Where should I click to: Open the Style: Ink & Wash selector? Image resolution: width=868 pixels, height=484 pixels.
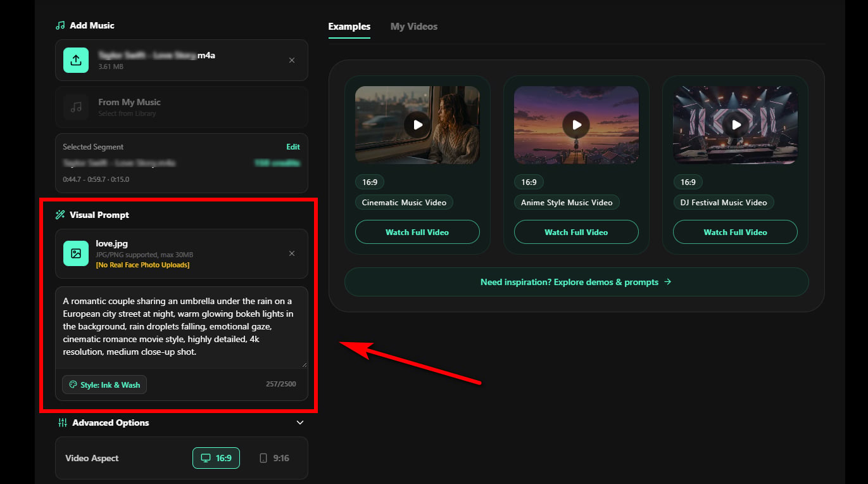pyautogui.click(x=104, y=385)
